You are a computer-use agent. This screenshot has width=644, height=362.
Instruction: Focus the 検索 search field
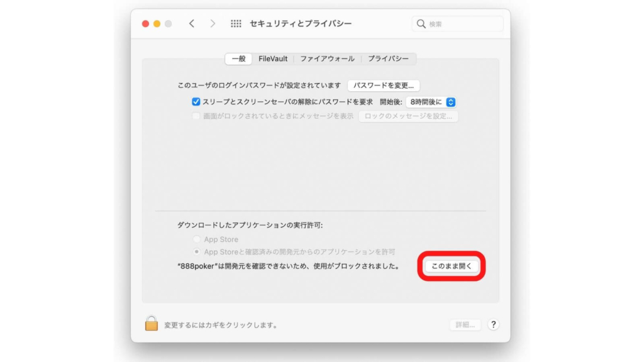[458, 25]
